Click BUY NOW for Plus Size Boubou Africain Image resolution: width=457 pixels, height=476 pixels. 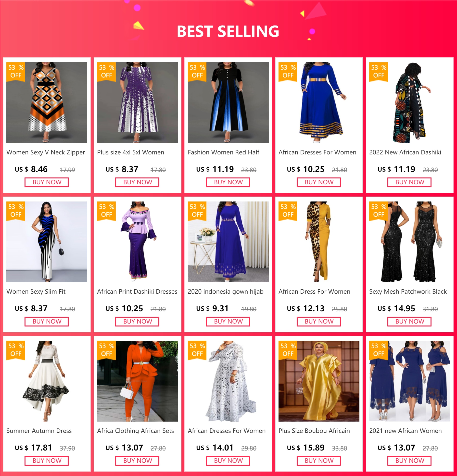tap(319, 461)
